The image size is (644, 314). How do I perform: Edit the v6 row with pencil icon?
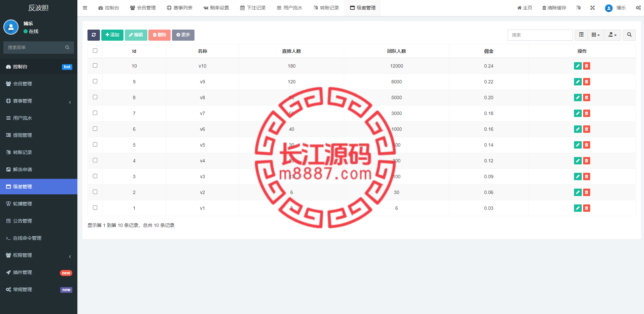(578, 129)
